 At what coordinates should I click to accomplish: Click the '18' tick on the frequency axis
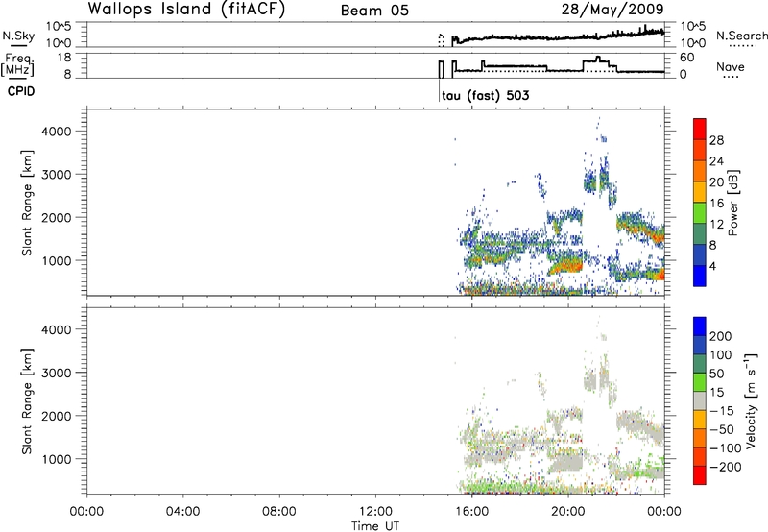(64, 58)
